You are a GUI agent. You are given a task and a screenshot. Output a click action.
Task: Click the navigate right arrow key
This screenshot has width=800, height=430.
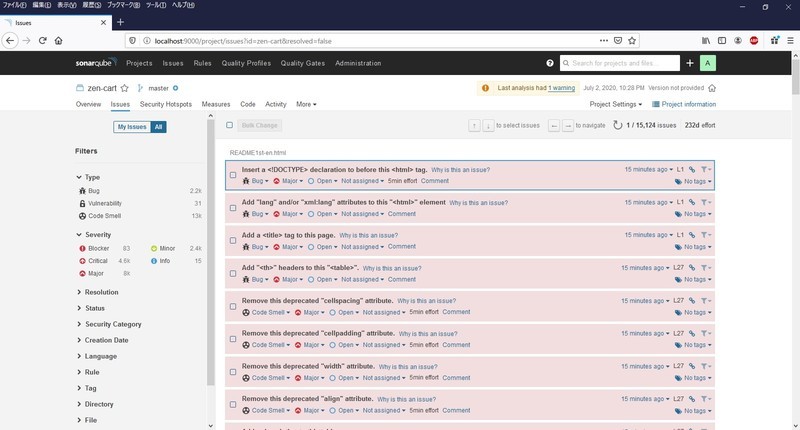coord(568,125)
